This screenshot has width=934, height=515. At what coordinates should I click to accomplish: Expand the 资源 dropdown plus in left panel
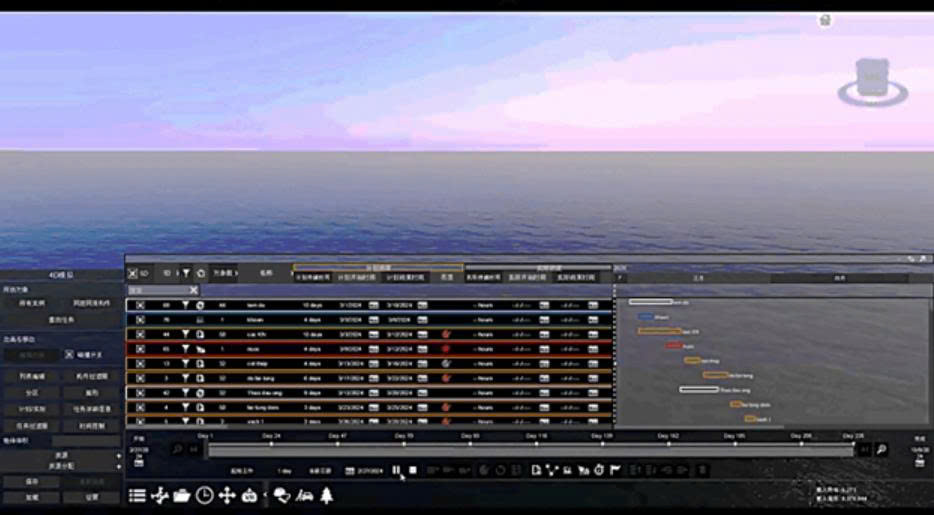click(x=119, y=456)
